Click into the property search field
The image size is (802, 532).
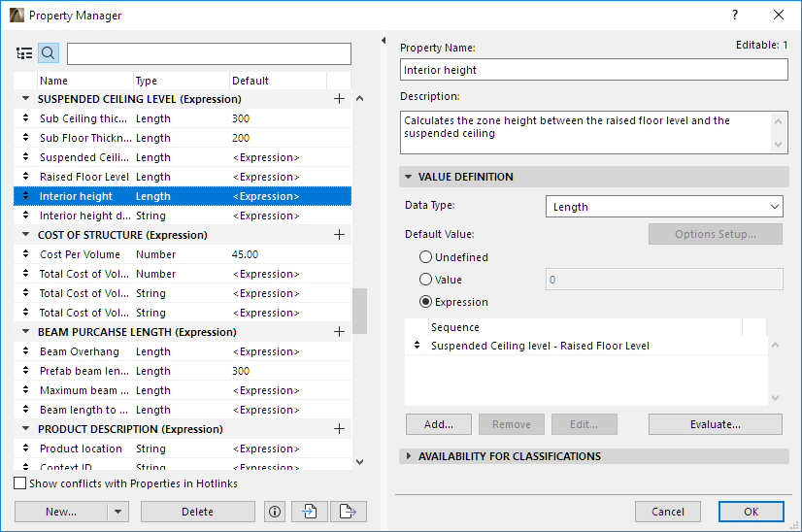click(209, 53)
